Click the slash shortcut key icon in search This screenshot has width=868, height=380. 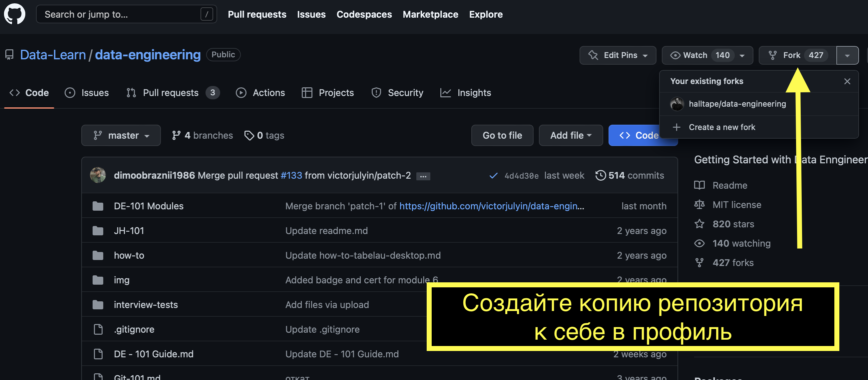point(207,14)
